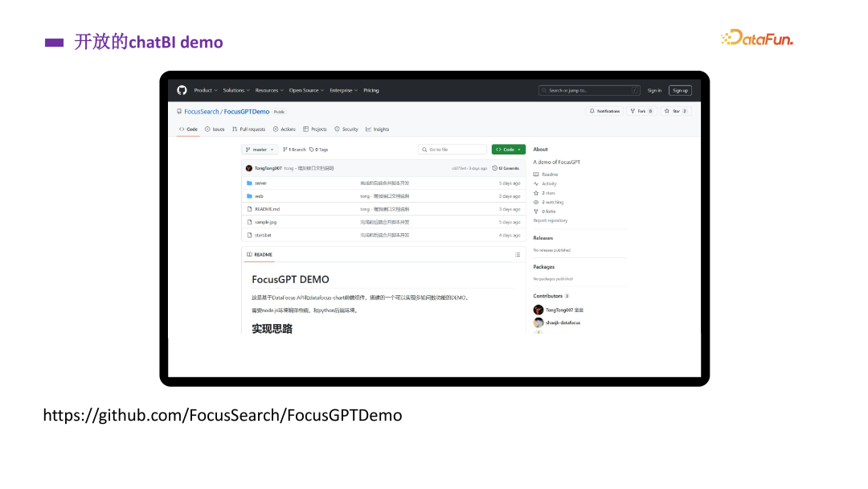Open the shaojk-datafocus contributor name
This screenshot has height=489, width=868.
click(x=563, y=323)
